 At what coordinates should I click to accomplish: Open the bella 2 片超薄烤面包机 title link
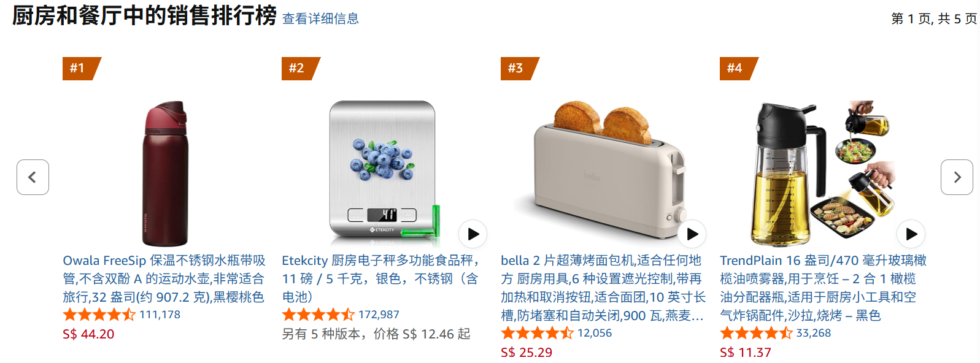603,288
